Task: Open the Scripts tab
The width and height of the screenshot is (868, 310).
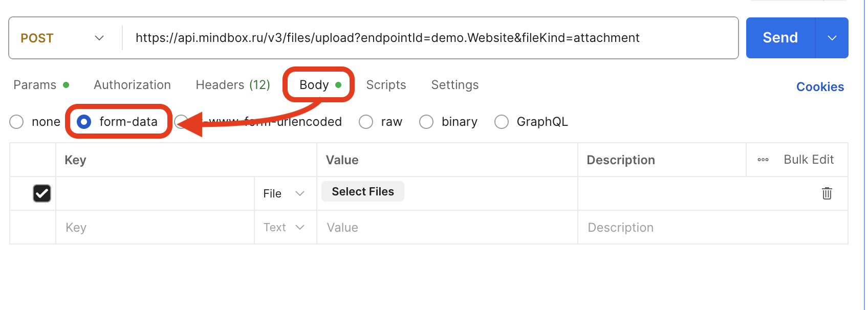Action: pyautogui.click(x=386, y=85)
